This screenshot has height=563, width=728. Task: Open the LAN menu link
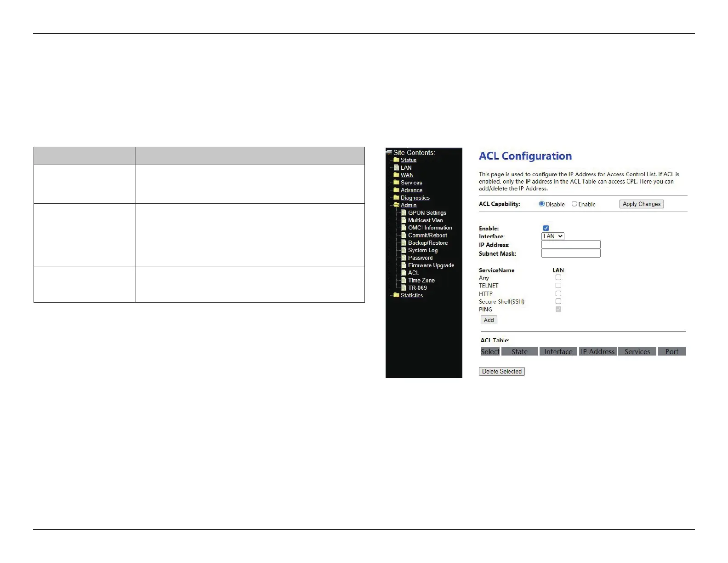[x=406, y=168]
